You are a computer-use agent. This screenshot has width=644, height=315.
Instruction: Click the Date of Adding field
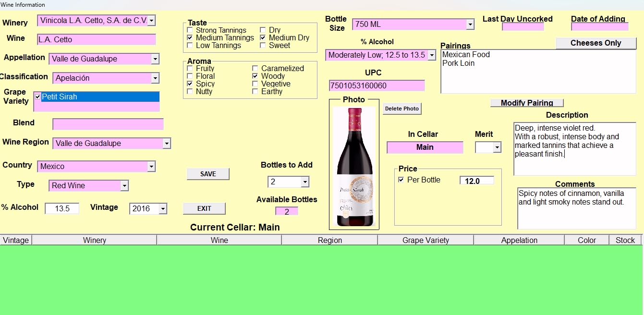click(600, 27)
